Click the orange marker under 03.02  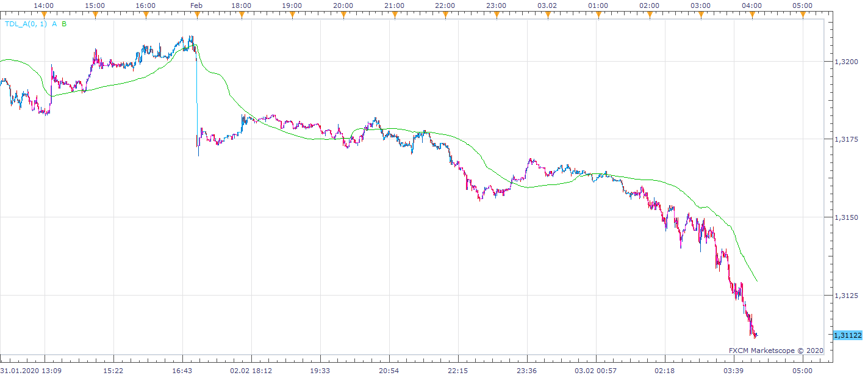(x=547, y=14)
